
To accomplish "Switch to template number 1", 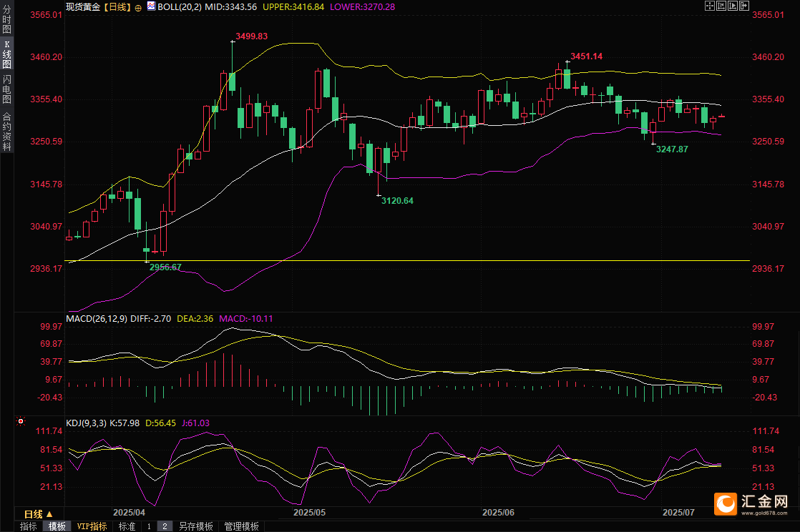I will click(149, 526).
